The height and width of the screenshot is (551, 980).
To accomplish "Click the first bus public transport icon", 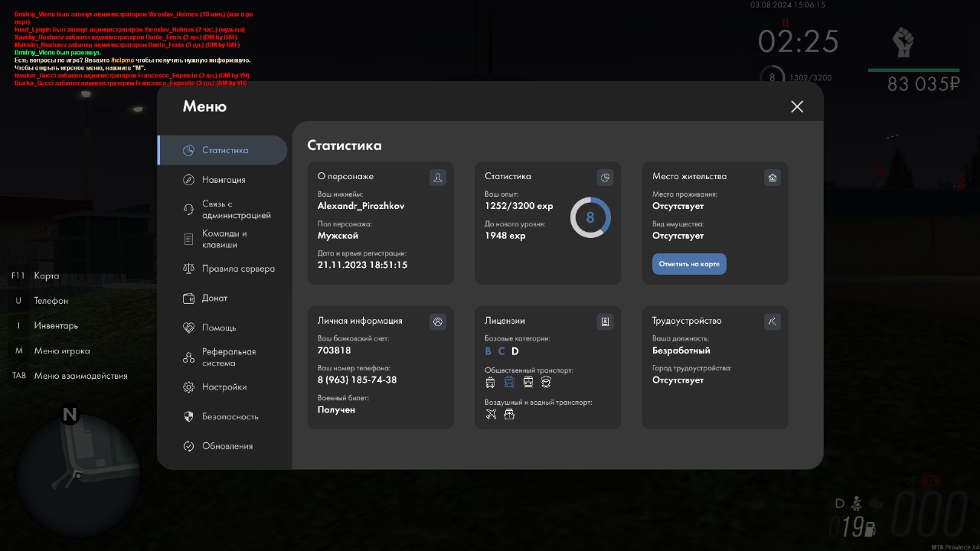I will tap(491, 382).
